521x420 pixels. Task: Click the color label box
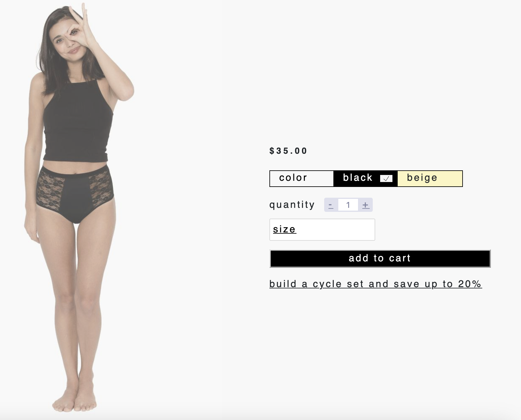(x=301, y=179)
